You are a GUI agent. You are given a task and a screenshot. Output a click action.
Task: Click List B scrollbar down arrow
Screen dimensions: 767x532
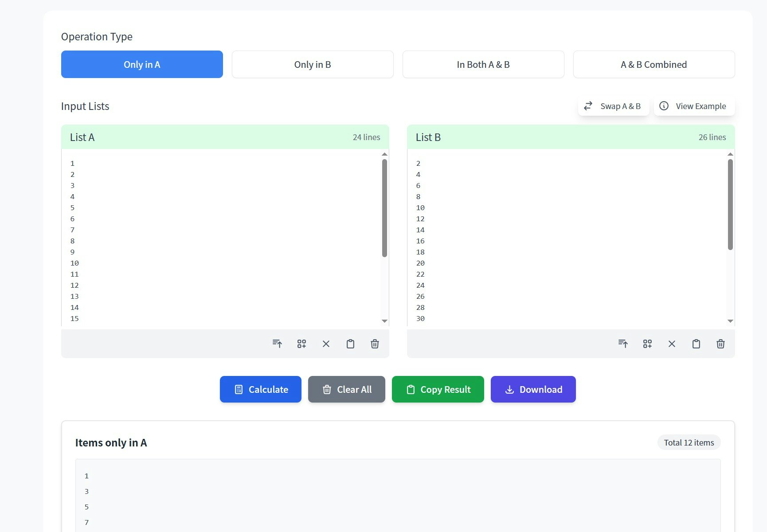(730, 321)
